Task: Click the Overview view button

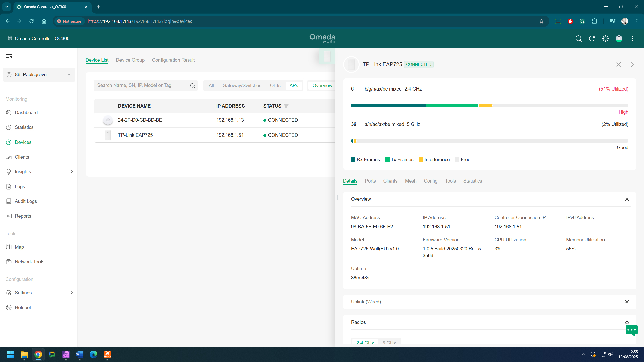Action: coord(322,86)
